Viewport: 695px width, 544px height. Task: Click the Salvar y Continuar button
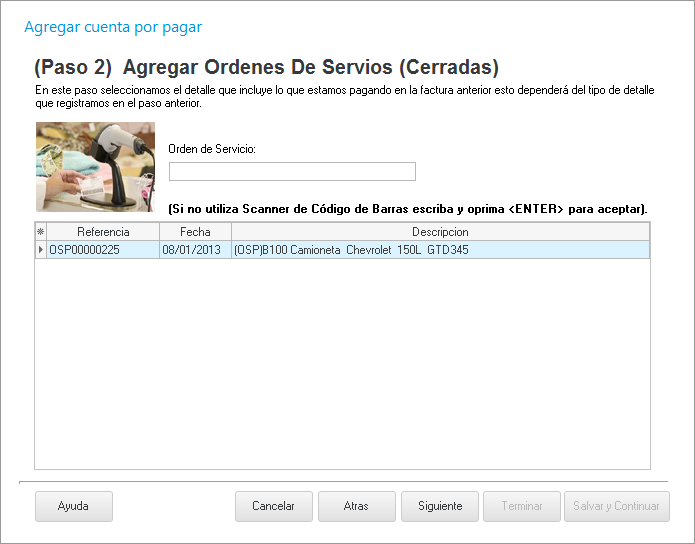tap(616, 506)
